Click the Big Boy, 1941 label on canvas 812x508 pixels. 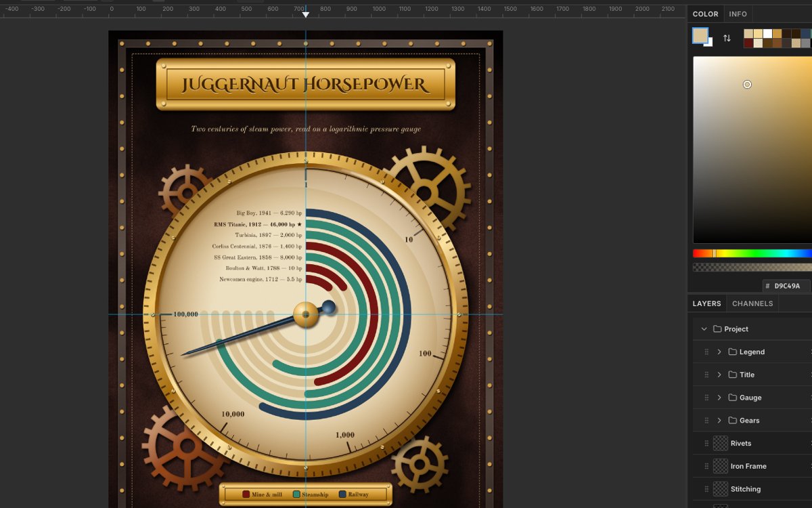269,213
